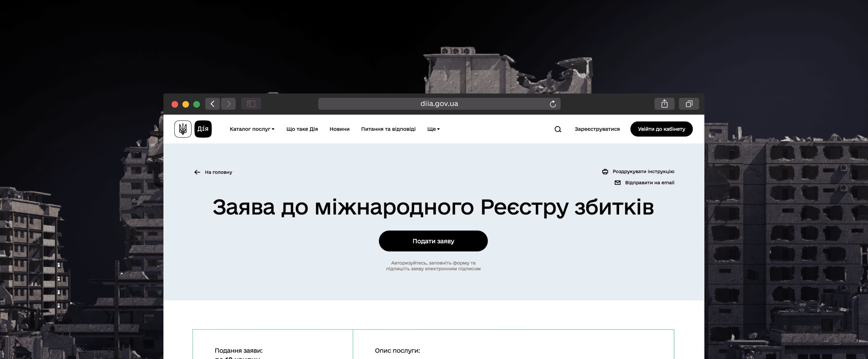Toggle the browser sidebar panel icon

click(x=251, y=104)
